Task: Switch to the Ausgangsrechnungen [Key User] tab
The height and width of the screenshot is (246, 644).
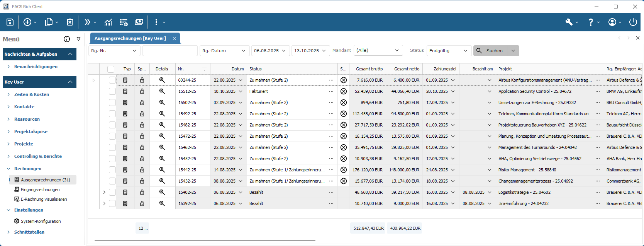Action: [x=130, y=38]
